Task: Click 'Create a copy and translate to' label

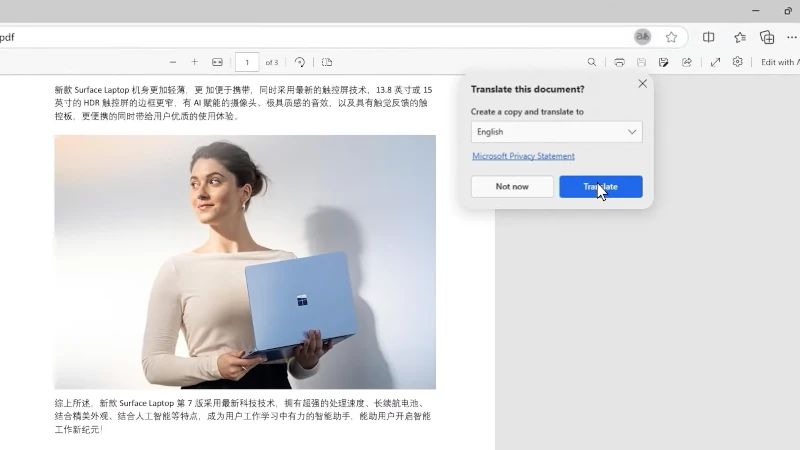Action: 527,112
